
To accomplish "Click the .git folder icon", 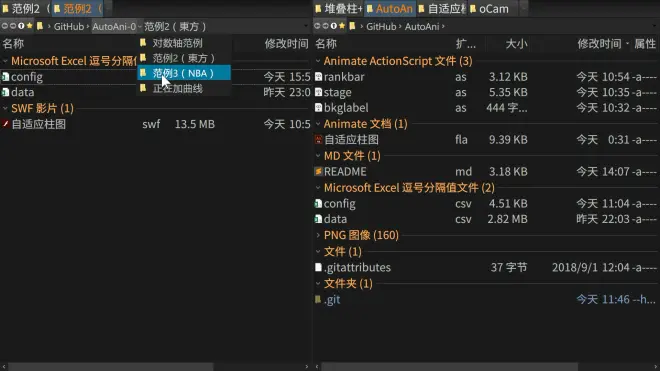I will tap(318, 299).
